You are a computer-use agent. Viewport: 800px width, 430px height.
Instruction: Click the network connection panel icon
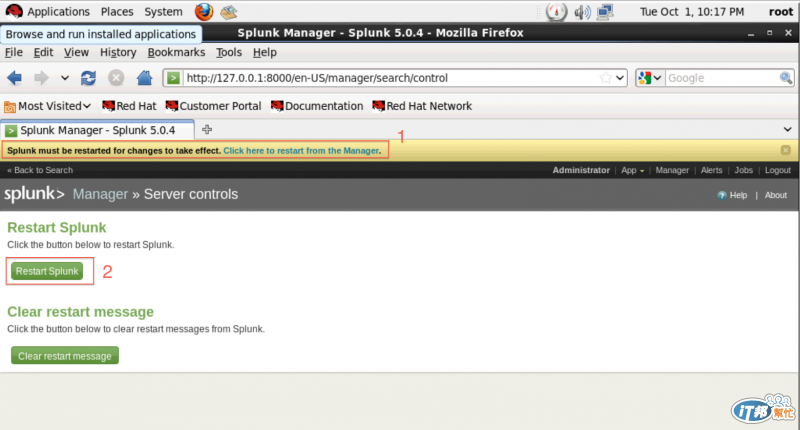pos(605,12)
